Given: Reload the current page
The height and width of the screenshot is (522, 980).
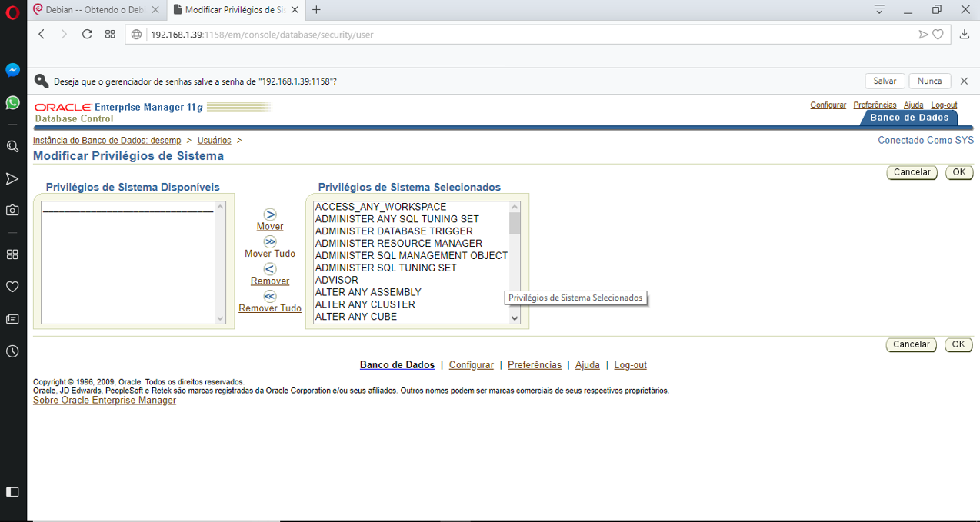Looking at the screenshot, I should click(87, 34).
